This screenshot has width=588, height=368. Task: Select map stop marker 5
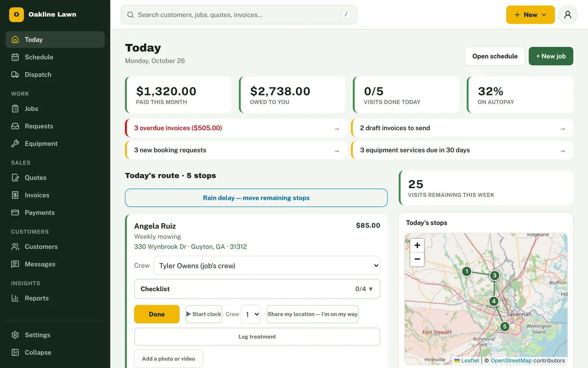coord(505,326)
